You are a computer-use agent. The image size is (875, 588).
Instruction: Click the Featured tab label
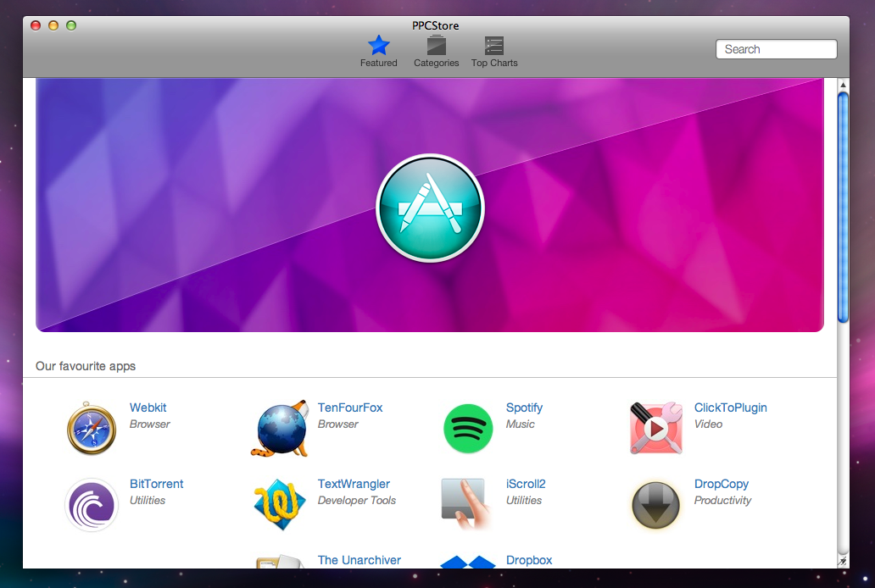pyautogui.click(x=378, y=63)
